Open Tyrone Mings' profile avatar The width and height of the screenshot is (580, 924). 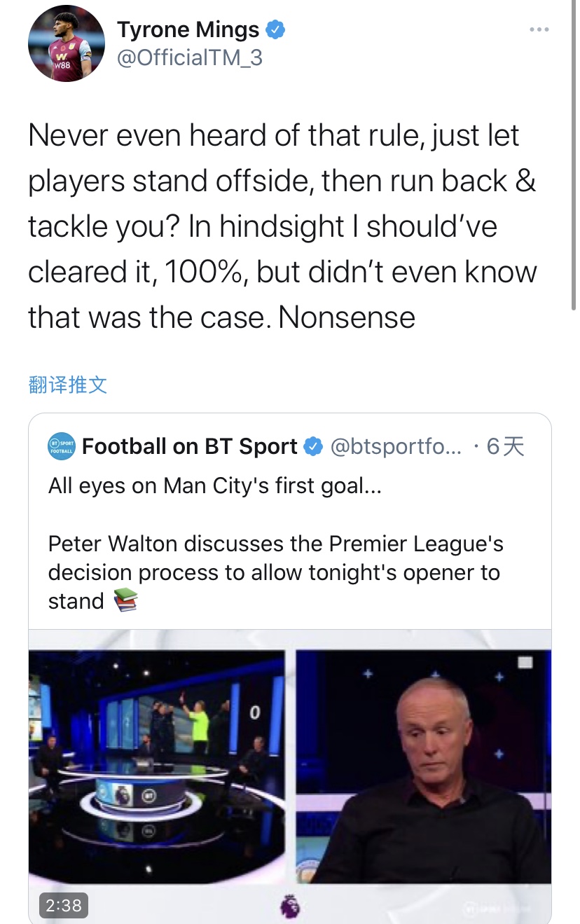pyautogui.click(x=67, y=43)
